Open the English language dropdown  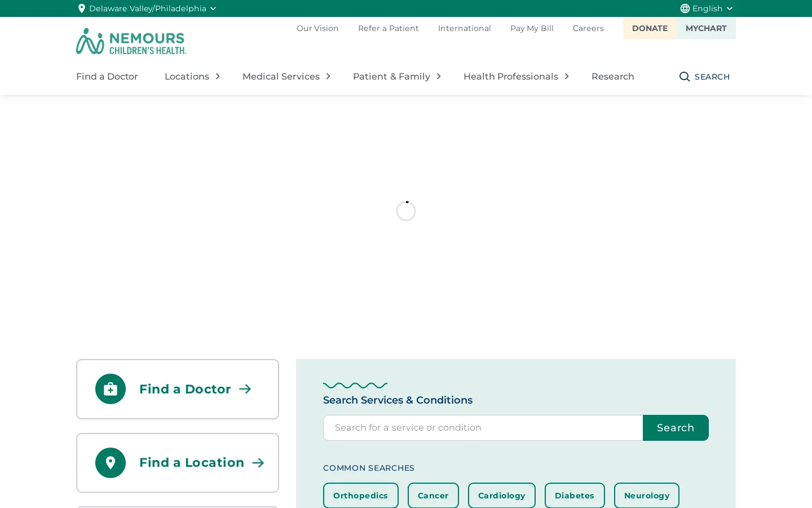[707, 8]
